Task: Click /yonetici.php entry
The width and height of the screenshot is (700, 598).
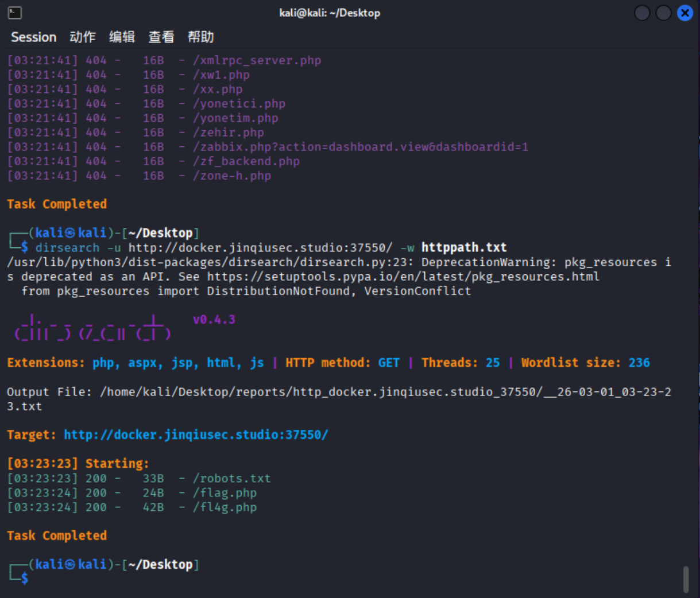Action: point(239,104)
